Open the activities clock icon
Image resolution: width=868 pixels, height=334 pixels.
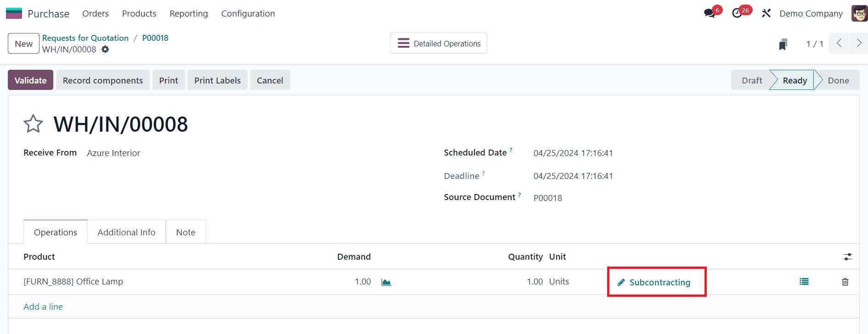click(x=737, y=13)
